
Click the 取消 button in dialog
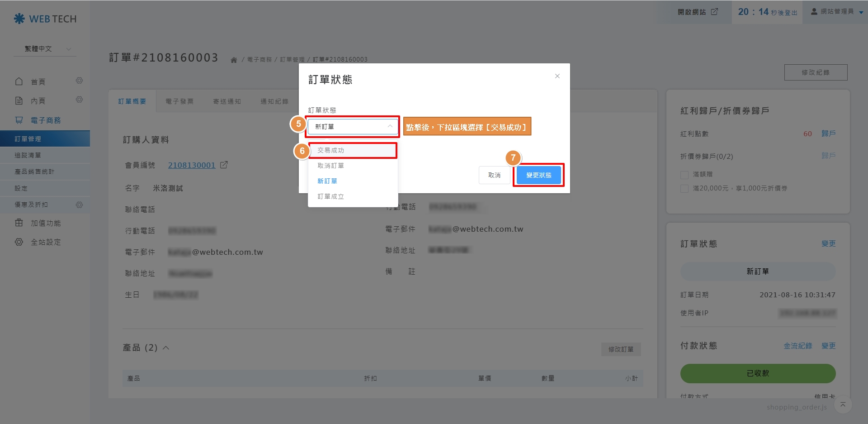(x=494, y=175)
